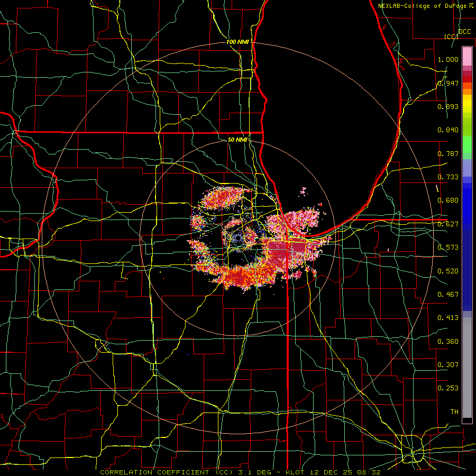Click the 0.680 scale value
The height and width of the screenshot is (476, 476).
pyautogui.click(x=448, y=200)
